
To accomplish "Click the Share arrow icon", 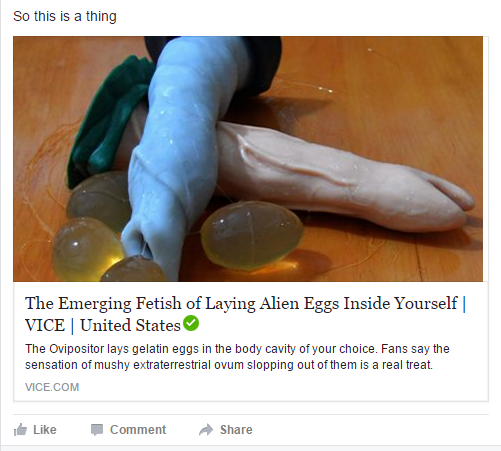I will point(206,430).
